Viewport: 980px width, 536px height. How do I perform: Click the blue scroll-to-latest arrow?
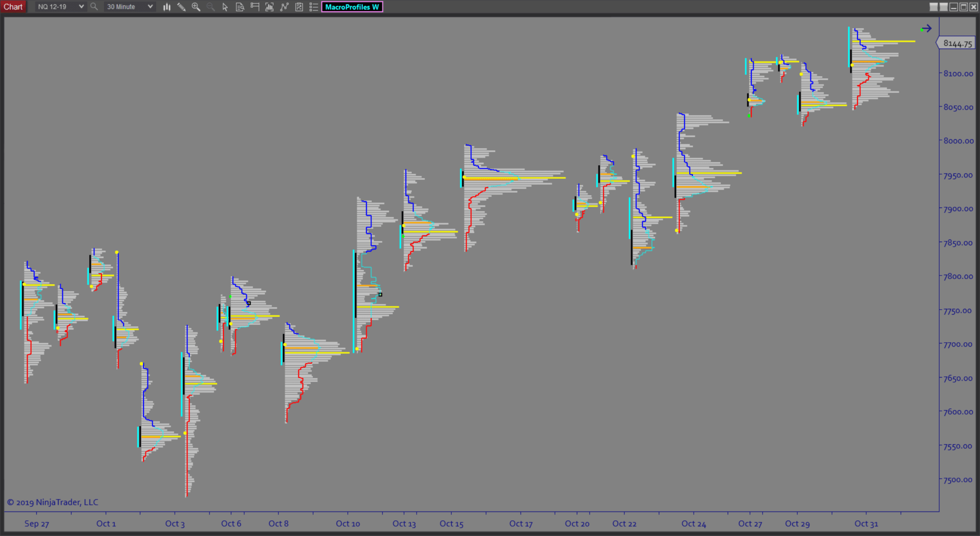pos(926,29)
